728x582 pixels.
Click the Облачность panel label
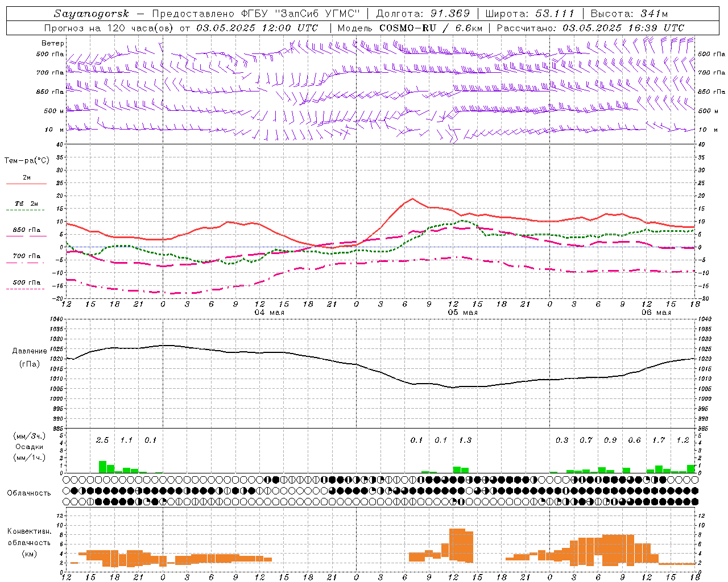[x=29, y=493]
